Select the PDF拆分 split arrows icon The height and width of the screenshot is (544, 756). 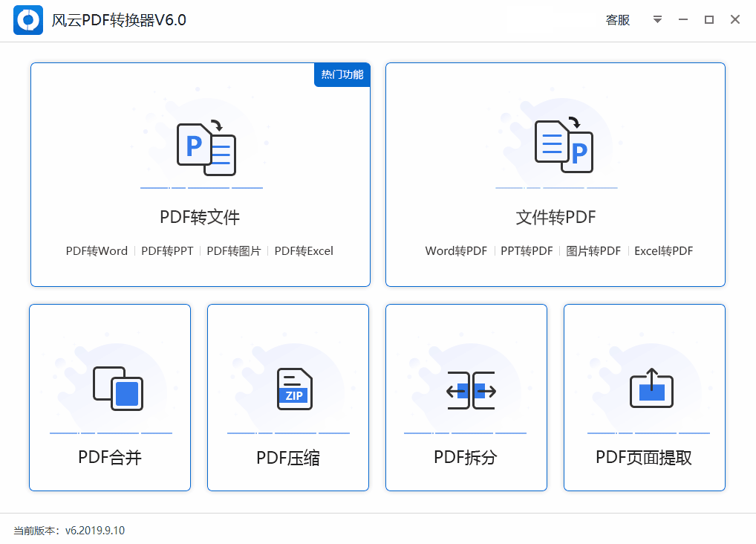click(471, 390)
